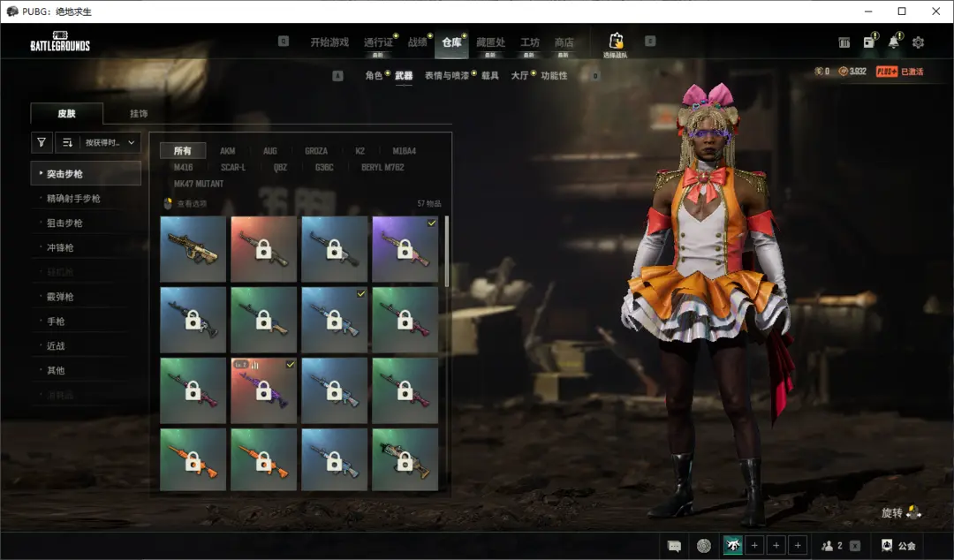Switch to the 角色 character submenu
954x560 pixels.
click(x=374, y=75)
